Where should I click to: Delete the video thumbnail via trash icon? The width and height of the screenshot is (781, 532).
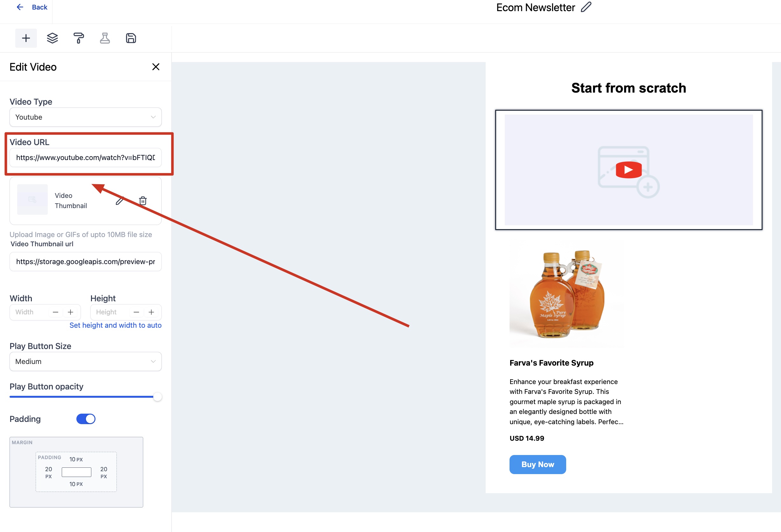pyautogui.click(x=143, y=201)
